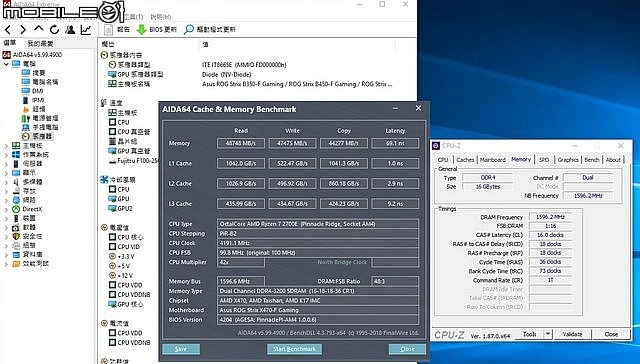Click Close in the AIDA64 benchmark window

click(407, 349)
